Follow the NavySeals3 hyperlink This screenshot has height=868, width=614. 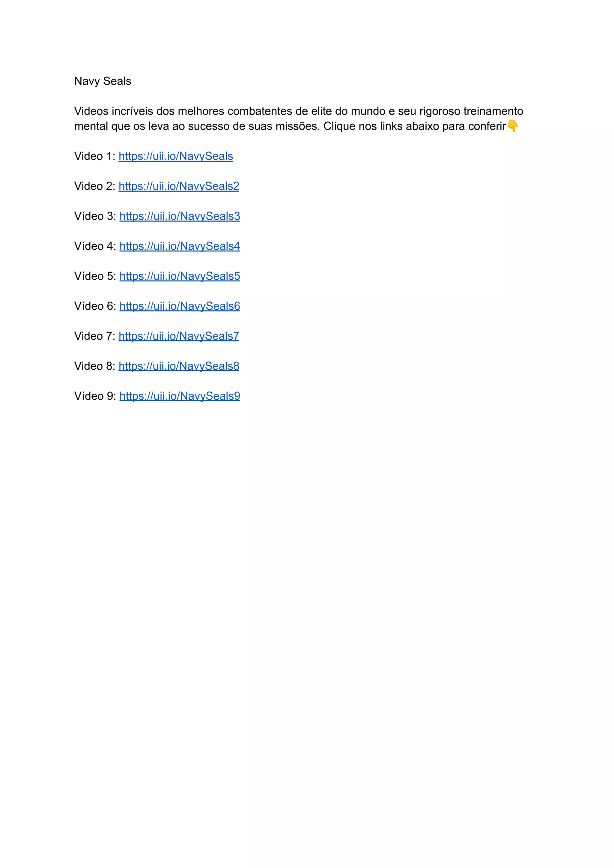click(x=180, y=216)
